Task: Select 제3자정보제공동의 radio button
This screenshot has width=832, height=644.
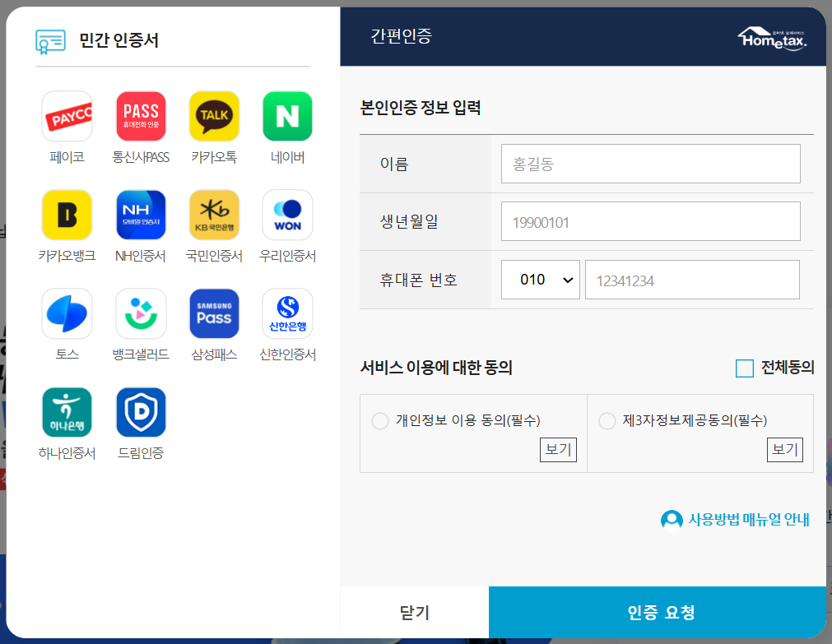Action: [607, 420]
